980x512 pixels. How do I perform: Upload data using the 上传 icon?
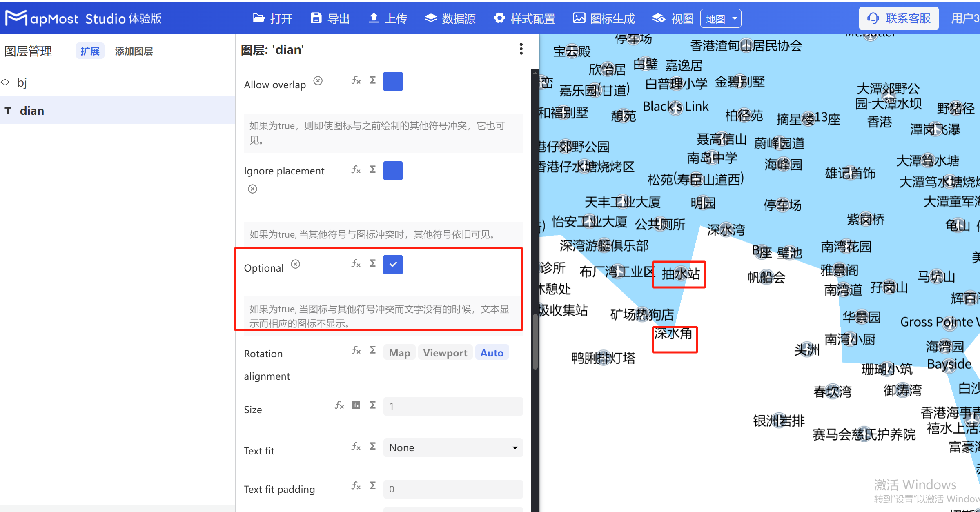(387, 18)
